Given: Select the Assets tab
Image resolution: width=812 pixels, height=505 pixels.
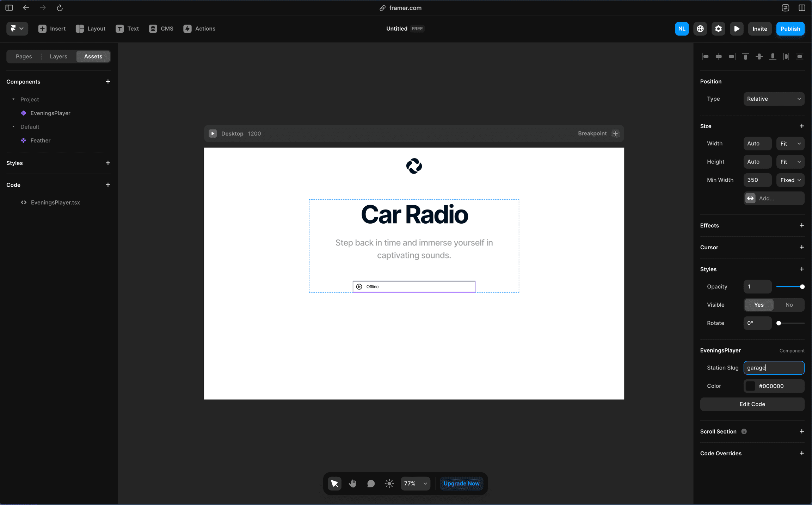Looking at the screenshot, I should 93,56.
